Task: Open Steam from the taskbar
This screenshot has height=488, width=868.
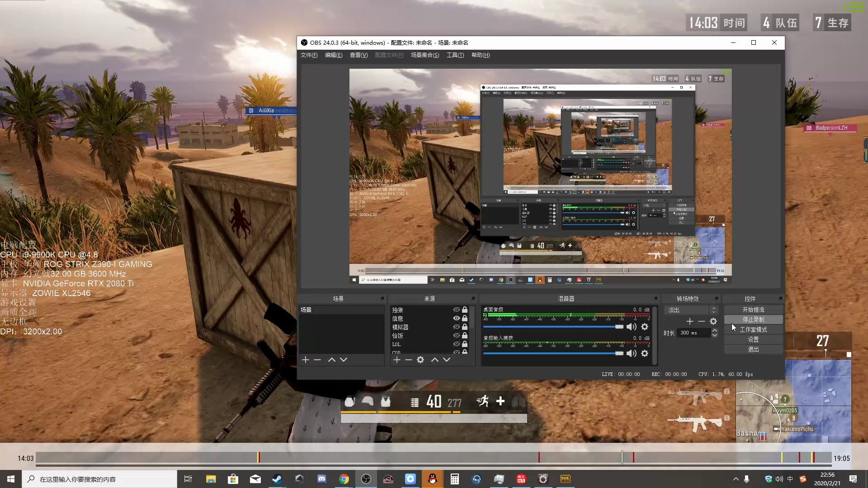Action: (x=277, y=479)
